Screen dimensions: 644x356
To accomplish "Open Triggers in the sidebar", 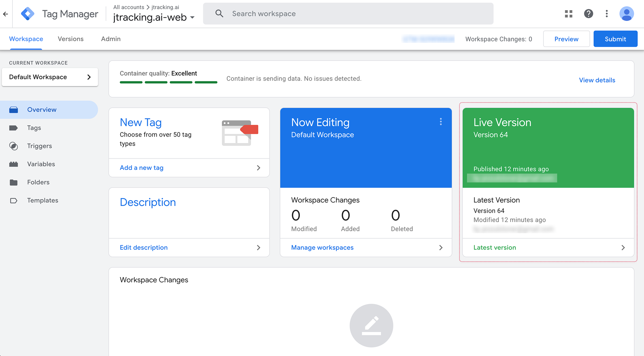I will click(x=39, y=146).
